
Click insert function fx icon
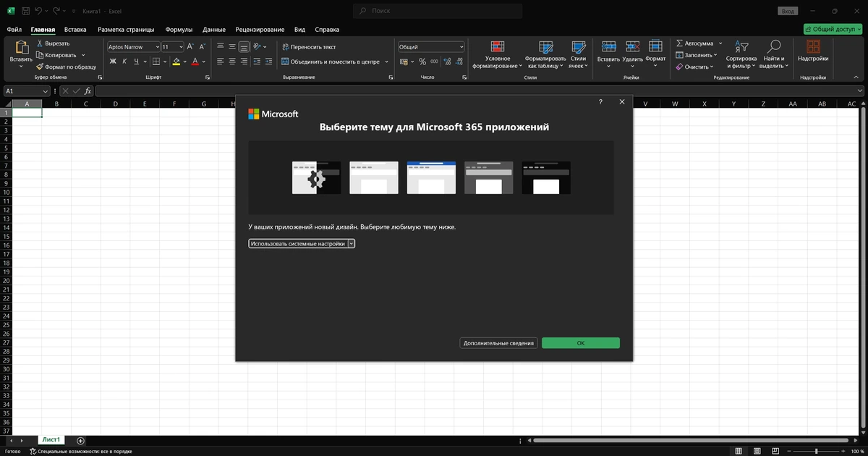click(88, 91)
